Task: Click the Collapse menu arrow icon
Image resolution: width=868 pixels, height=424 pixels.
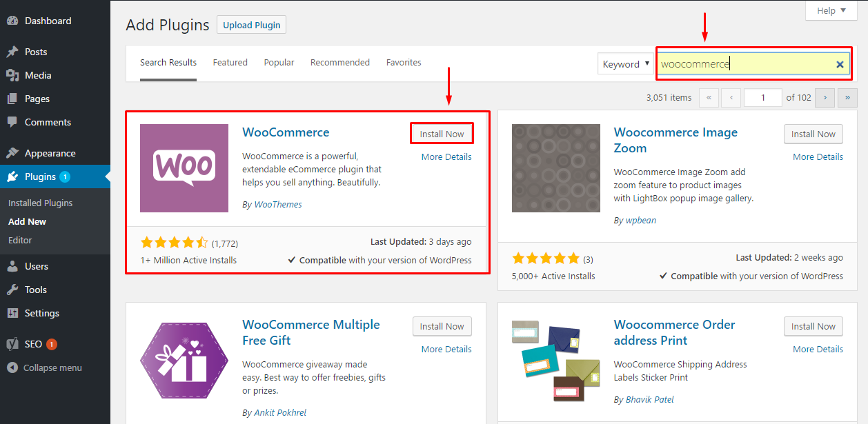Action: (12, 367)
